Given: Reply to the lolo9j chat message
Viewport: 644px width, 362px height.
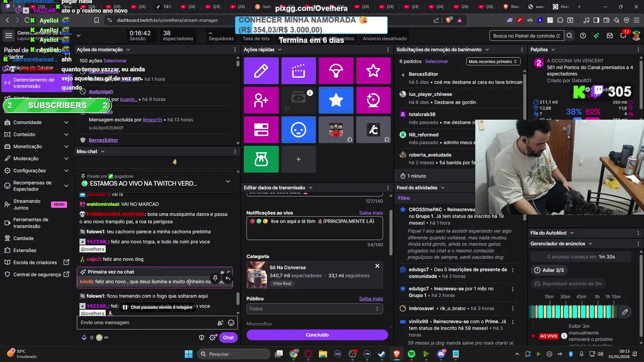Looking at the screenshot, I should pos(228,278).
